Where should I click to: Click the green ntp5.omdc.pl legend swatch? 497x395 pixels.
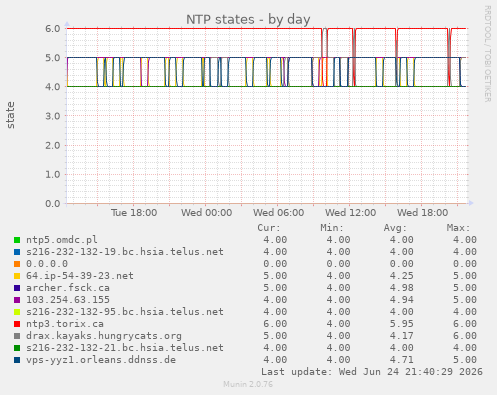click(17, 240)
